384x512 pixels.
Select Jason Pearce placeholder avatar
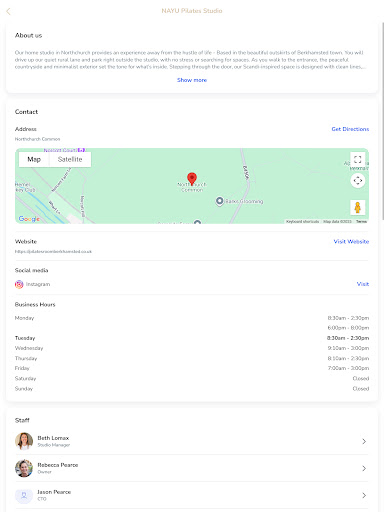pyautogui.click(x=24, y=495)
